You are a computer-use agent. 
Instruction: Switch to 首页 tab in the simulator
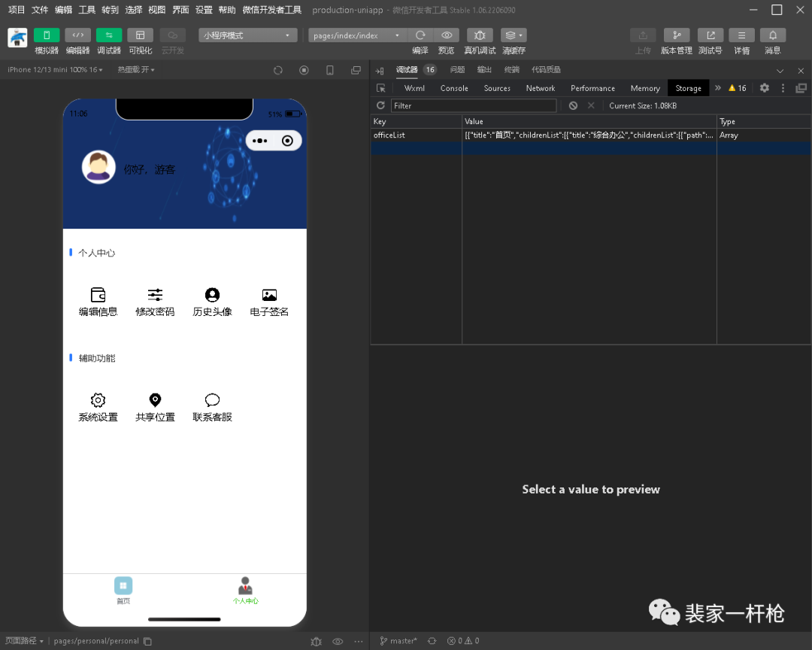123,591
